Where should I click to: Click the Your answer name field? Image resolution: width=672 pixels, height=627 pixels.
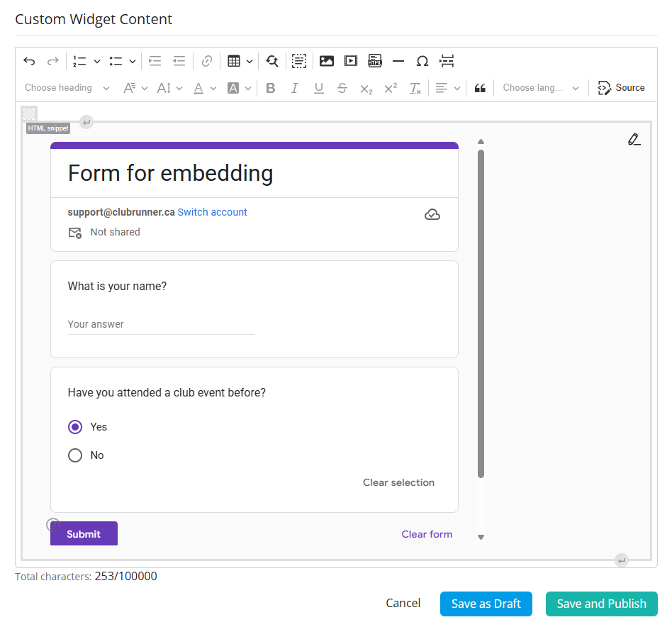click(x=160, y=325)
